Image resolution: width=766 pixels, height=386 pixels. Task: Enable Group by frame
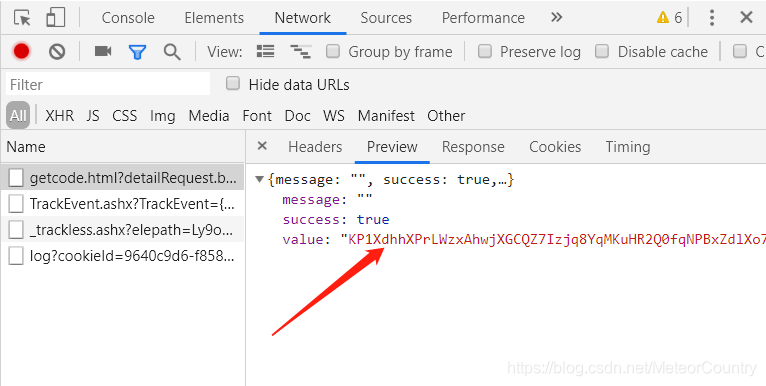333,51
